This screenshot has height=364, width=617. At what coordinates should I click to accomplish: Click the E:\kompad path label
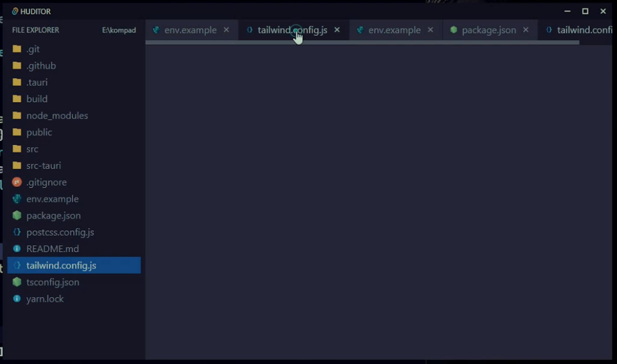(x=119, y=30)
